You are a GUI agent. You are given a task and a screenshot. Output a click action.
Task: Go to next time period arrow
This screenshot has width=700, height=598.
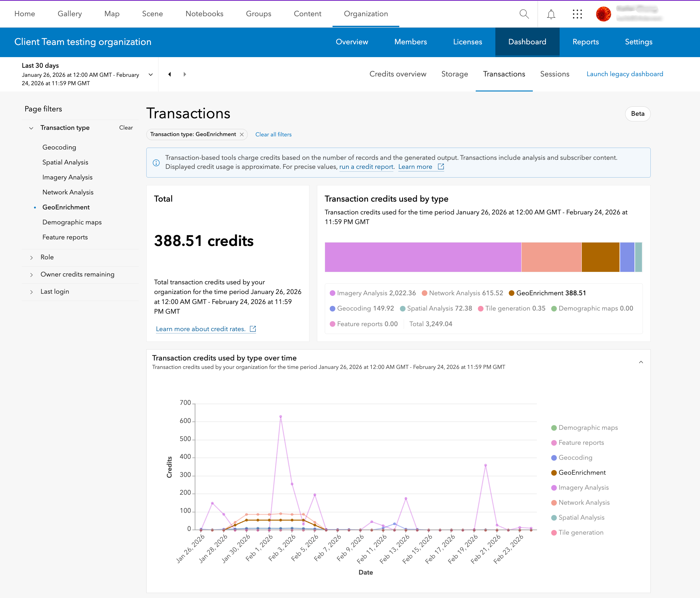pyautogui.click(x=185, y=74)
